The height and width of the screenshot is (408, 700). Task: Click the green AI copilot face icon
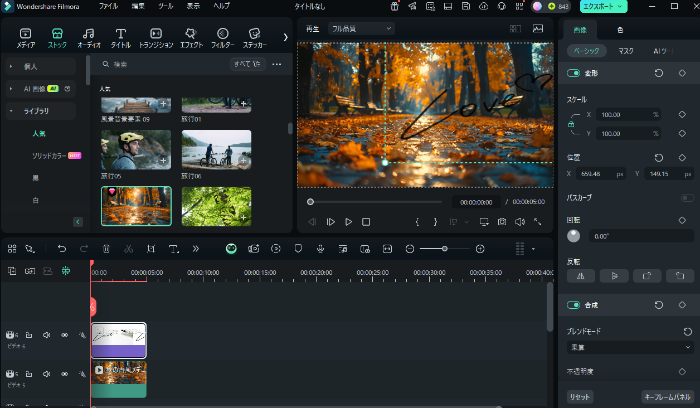click(231, 249)
